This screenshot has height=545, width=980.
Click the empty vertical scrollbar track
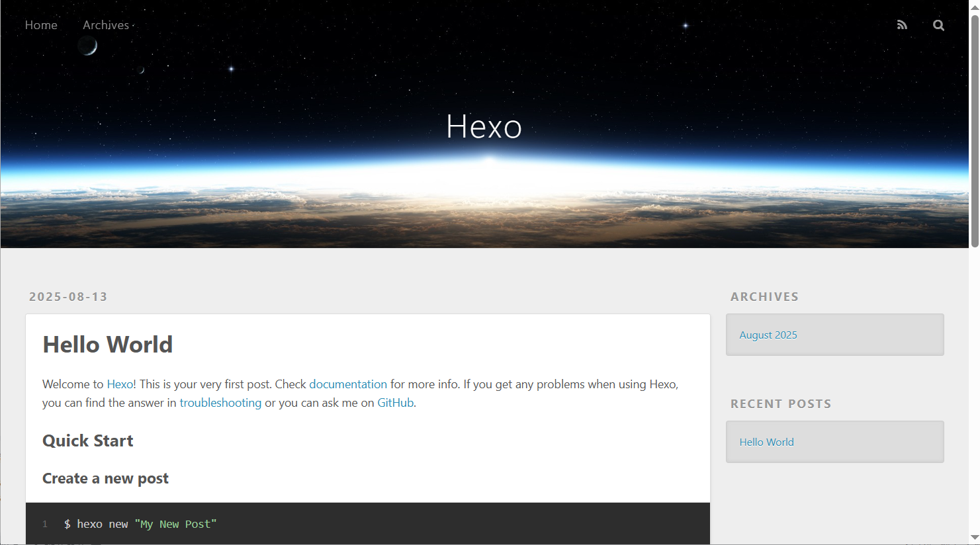coord(974,390)
